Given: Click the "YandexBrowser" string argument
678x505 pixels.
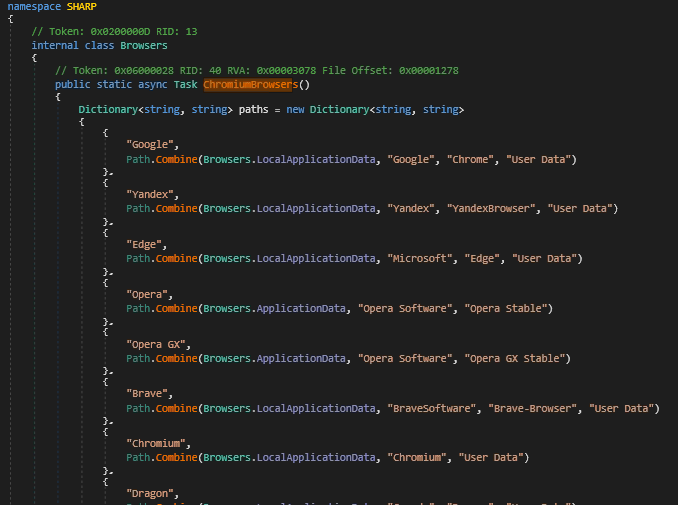Looking at the screenshot, I should click(x=491, y=208).
